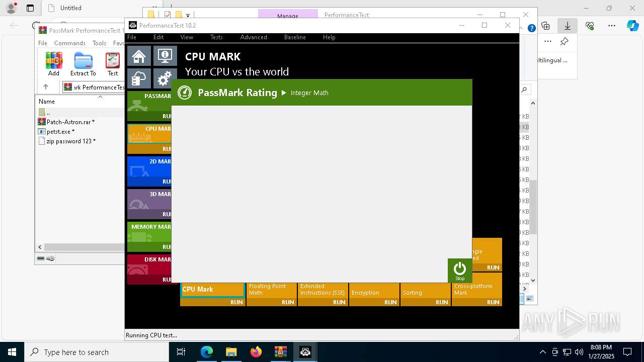Select the 3D MARK sidebar tile

pos(149,199)
